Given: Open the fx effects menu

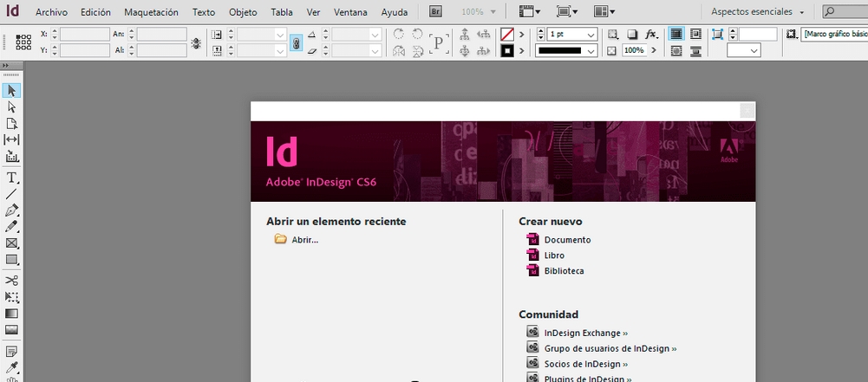Looking at the screenshot, I should (651, 35).
